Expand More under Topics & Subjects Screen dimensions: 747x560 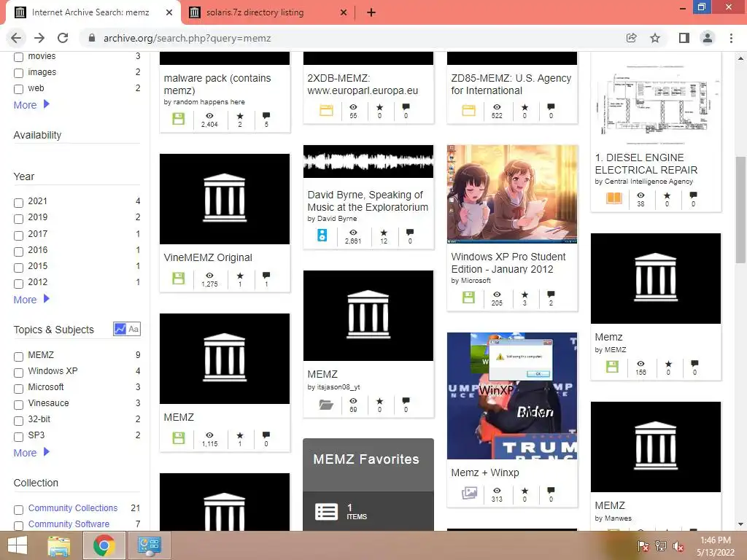point(31,453)
